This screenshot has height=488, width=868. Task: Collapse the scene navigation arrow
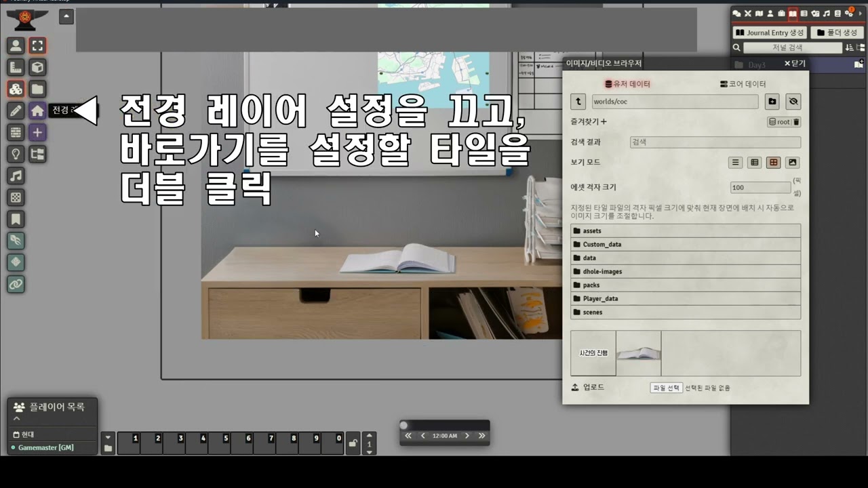pos(66,17)
